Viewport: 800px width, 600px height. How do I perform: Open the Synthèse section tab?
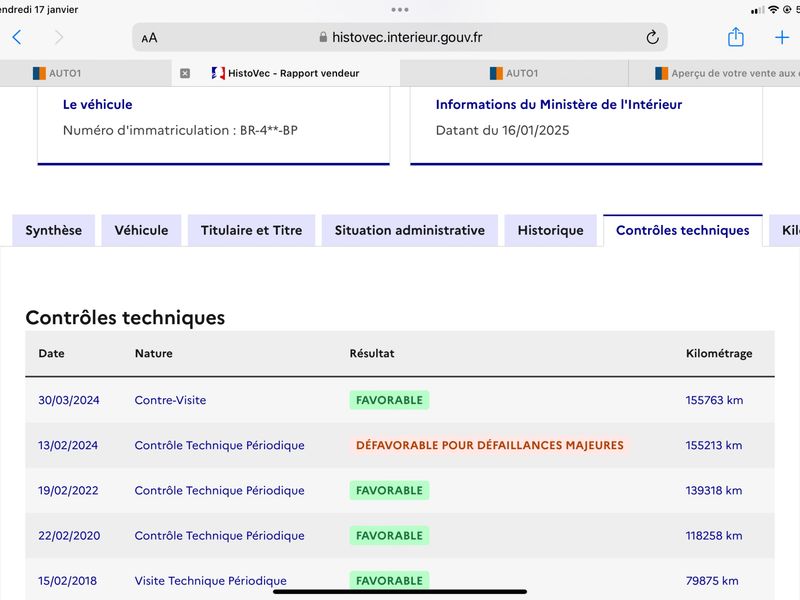pos(54,231)
